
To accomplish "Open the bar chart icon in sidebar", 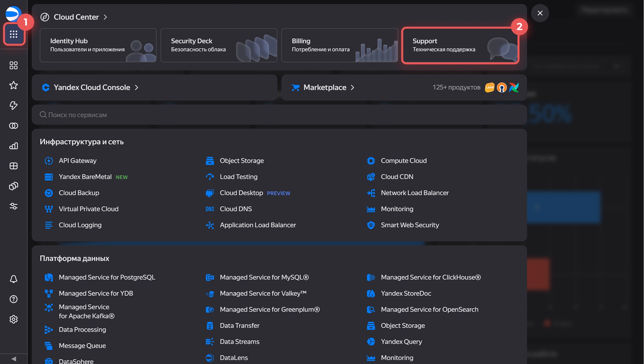I will point(13,146).
